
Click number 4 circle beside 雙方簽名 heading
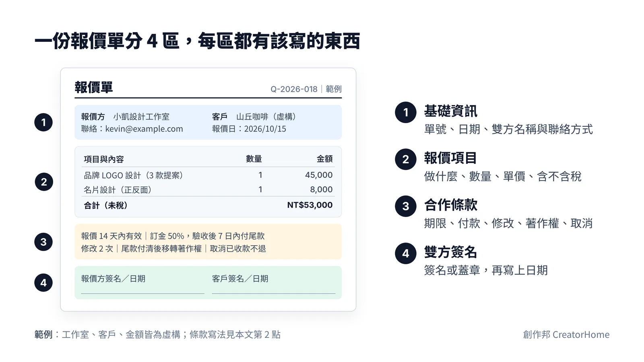pos(405,253)
